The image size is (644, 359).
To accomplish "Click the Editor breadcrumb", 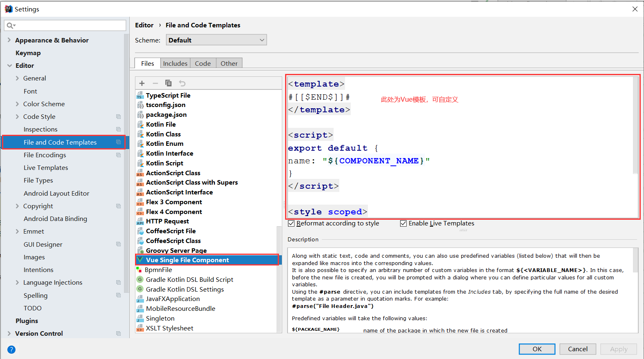I will tap(144, 25).
